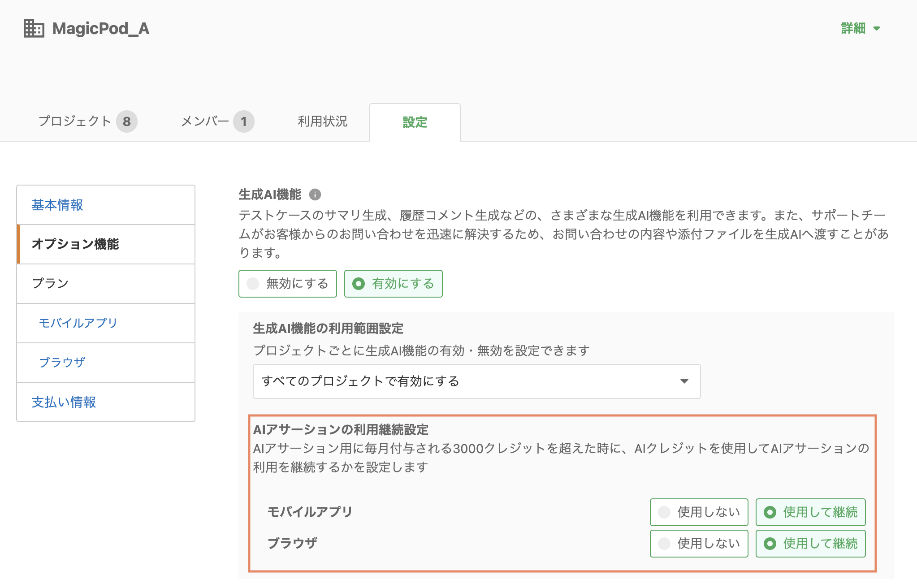
Task: Open the すべてのプロジェクトで有効にする dropdown
Action: pyautogui.click(x=477, y=381)
